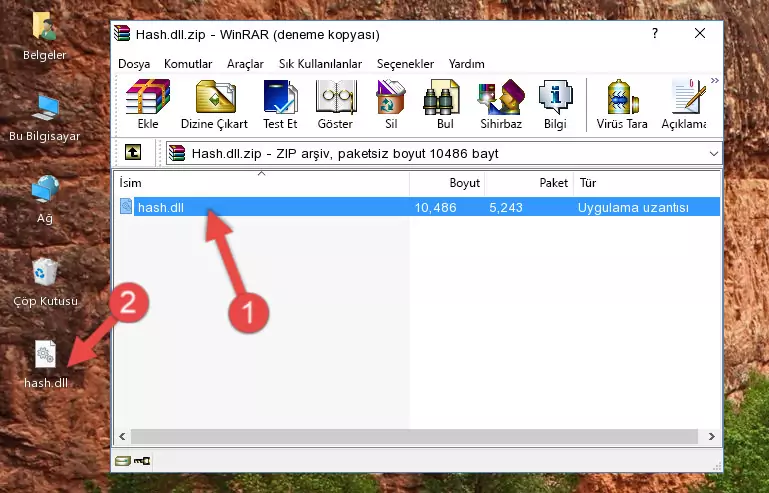Select the Çöp Kutusu recycle bin
The height and width of the screenshot is (493, 769).
(x=45, y=283)
